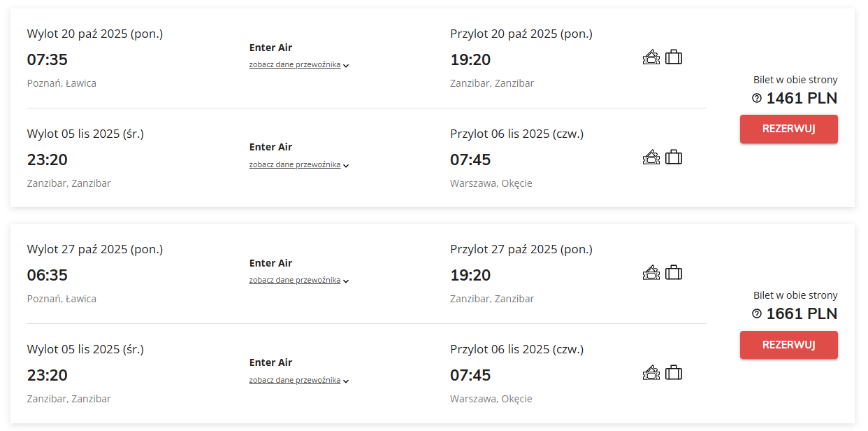Click luggage icon for first offer's return flight
868x431 pixels.
click(674, 157)
